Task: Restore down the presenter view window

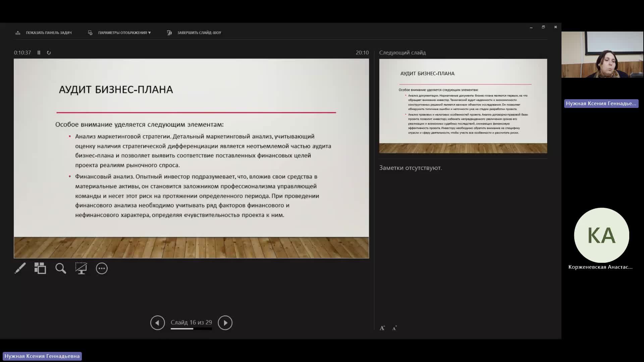Action: pos(543,27)
